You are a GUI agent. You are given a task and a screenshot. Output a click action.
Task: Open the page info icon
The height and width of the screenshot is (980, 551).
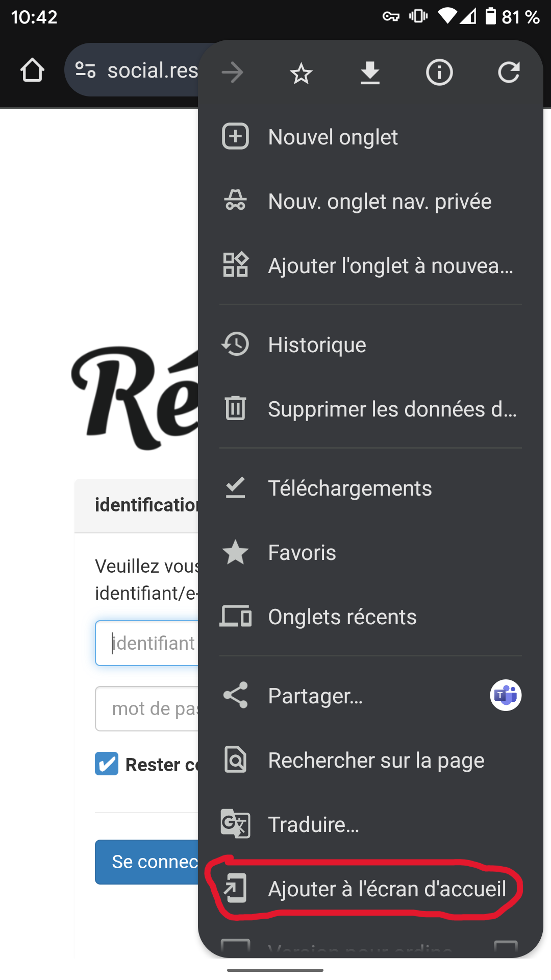439,72
